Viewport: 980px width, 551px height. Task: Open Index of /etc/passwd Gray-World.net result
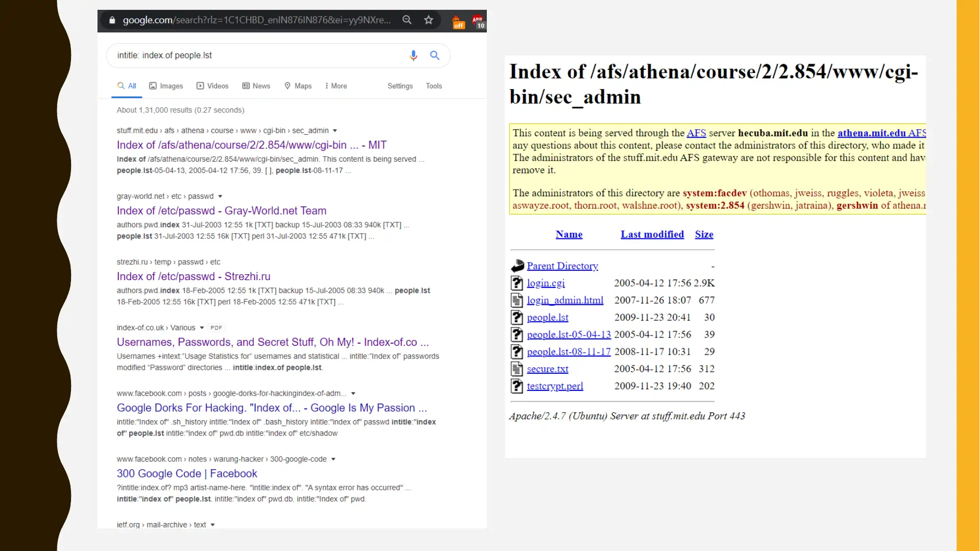point(221,211)
